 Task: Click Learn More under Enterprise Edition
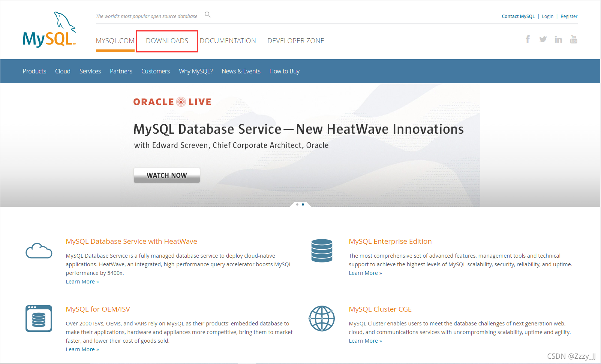click(365, 273)
